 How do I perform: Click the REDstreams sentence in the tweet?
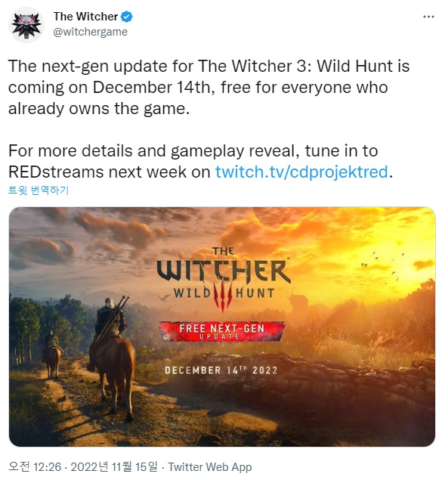point(201,161)
